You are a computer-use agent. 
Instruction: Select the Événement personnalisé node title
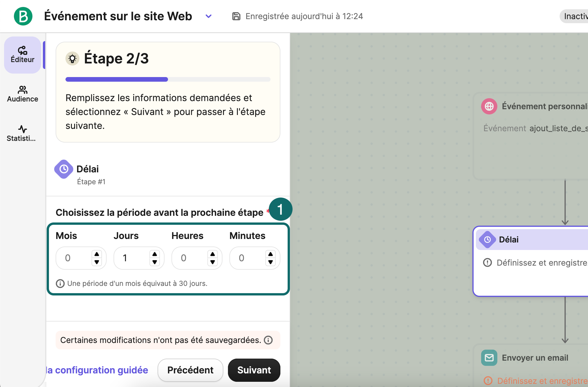[x=545, y=106]
